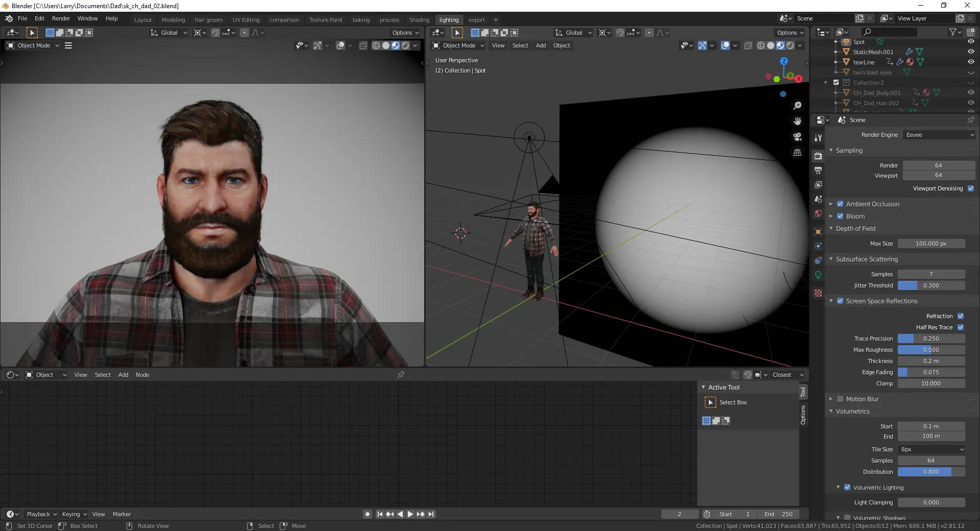The width and height of the screenshot is (980, 531).
Task: Collapse the Subsurface Scattering panel
Action: (x=866, y=259)
